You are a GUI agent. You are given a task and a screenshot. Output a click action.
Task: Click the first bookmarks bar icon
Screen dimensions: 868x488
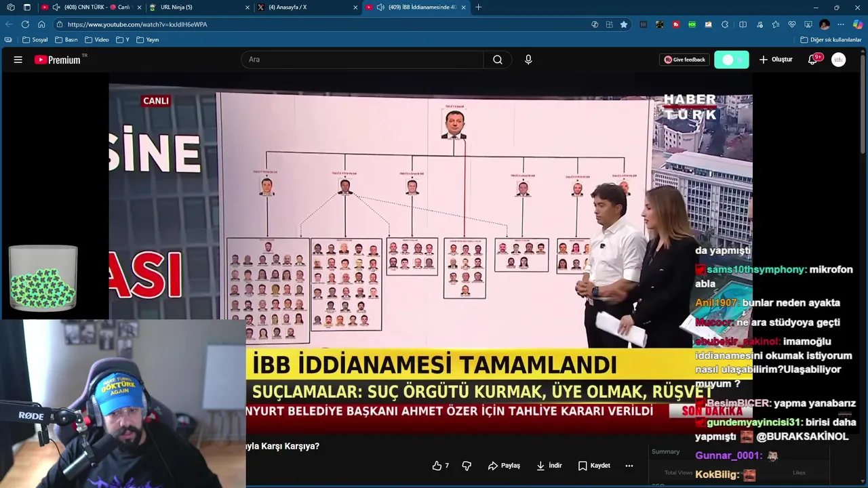[x=8, y=40]
